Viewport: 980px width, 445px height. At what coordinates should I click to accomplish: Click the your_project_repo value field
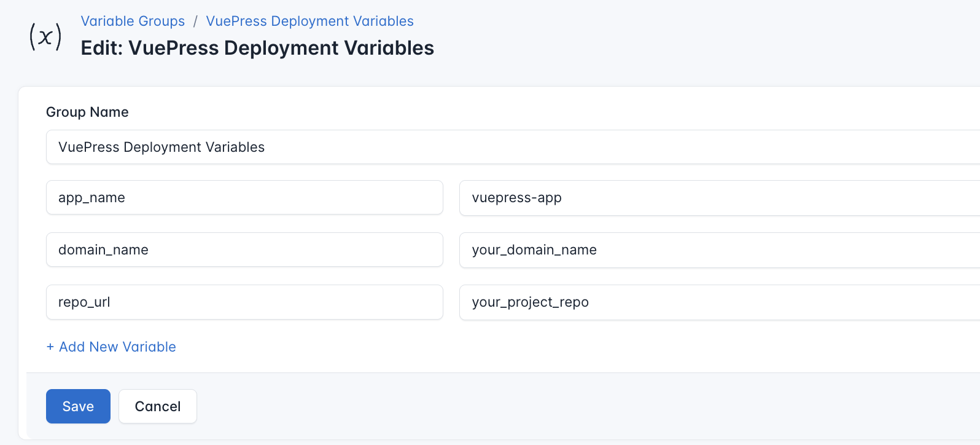click(x=675, y=302)
